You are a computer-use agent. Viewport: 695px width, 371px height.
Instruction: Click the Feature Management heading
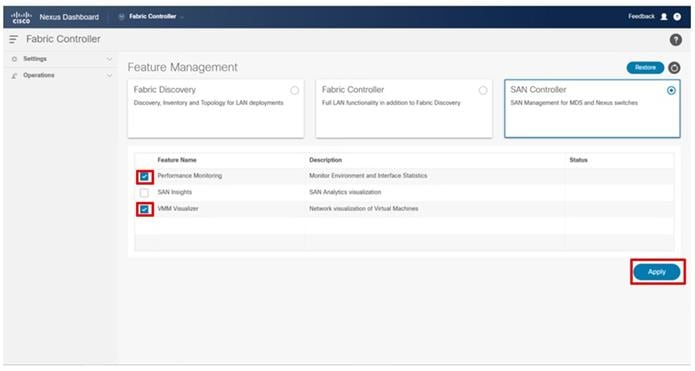pyautogui.click(x=183, y=67)
